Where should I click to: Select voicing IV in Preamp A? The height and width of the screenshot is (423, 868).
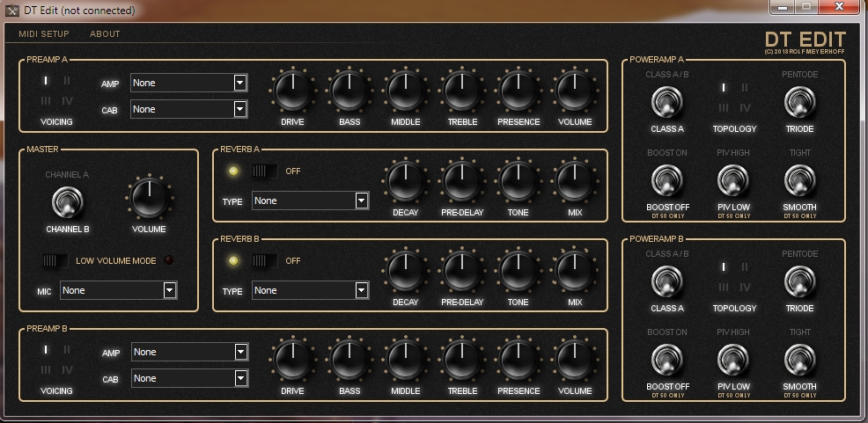pos(67,100)
